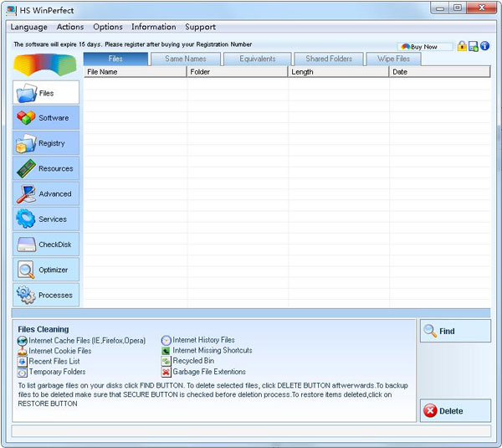Viewport: 502px width, 448px height.
Task: Click the Recent Files List icon
Action: click(x=23, y=362)
